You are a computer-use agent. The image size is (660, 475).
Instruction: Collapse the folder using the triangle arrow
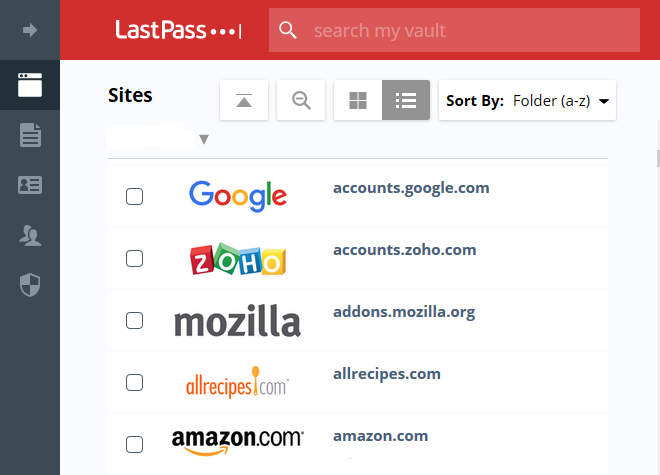click(x=204, y=139)
